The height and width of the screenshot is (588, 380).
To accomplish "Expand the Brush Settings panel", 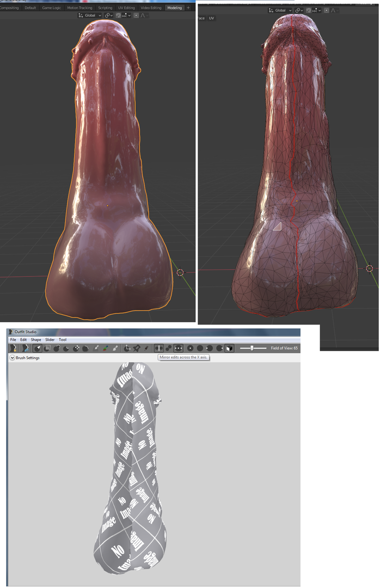I will click(x=12, y=358).
